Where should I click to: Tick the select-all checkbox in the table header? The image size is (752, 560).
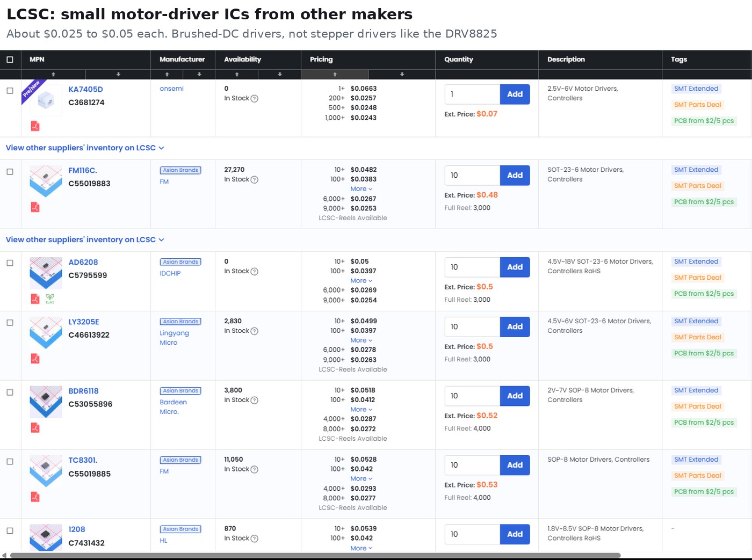click(x=10, y=60)
